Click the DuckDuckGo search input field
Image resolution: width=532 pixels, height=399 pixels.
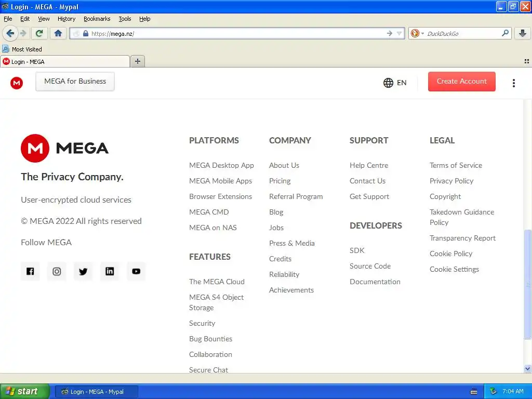point(463,34)
